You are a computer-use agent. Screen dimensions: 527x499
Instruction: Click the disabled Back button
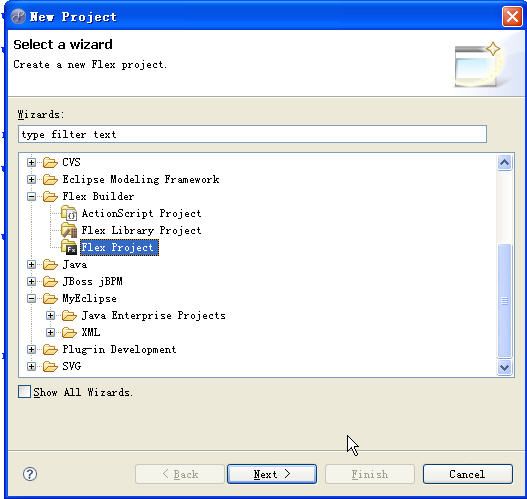(x=180, y=474)
